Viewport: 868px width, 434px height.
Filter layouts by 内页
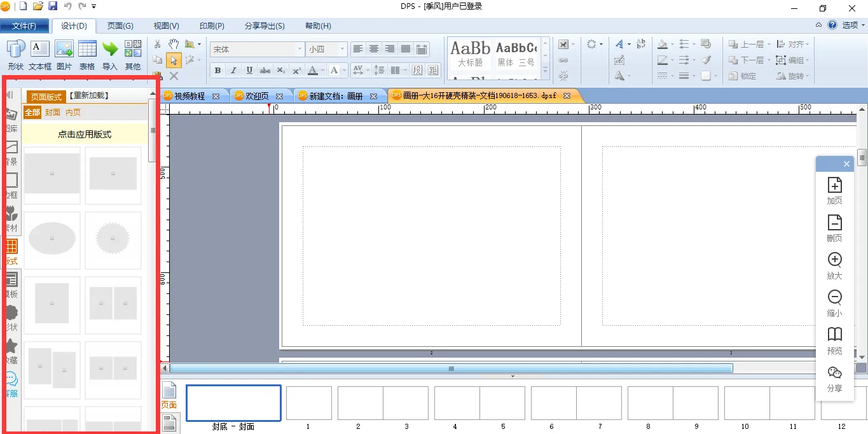click(73, 112)
